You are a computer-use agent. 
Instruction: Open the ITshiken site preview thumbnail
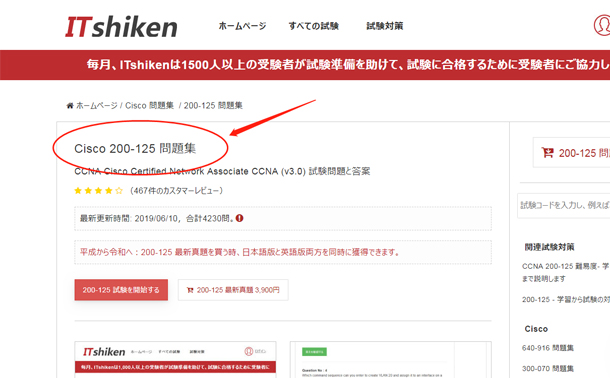coord(175,360)
